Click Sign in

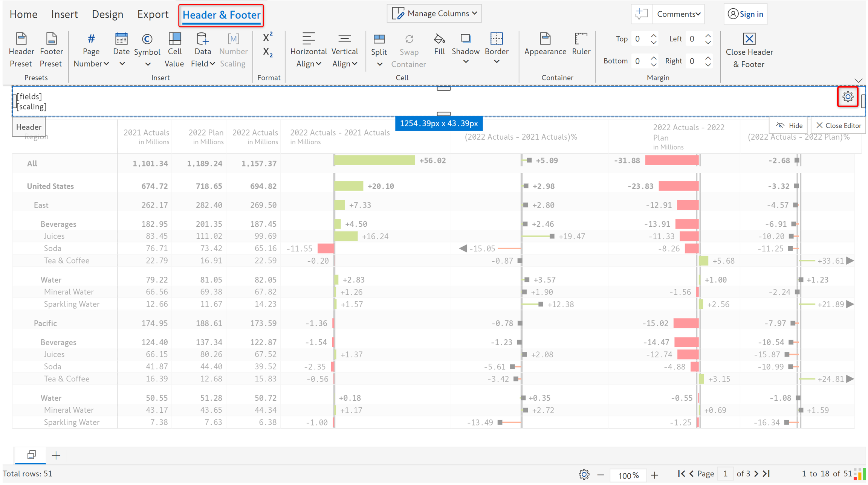746,14
